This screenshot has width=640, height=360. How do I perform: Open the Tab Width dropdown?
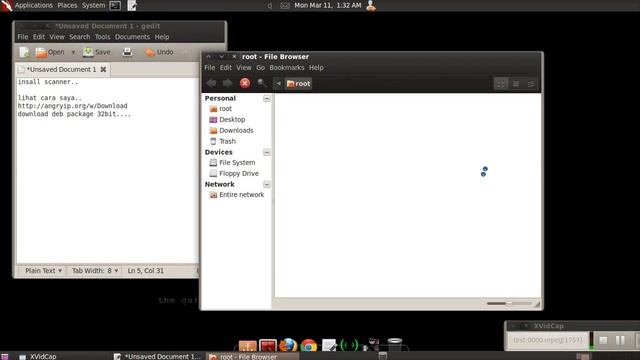coord(95,271)
